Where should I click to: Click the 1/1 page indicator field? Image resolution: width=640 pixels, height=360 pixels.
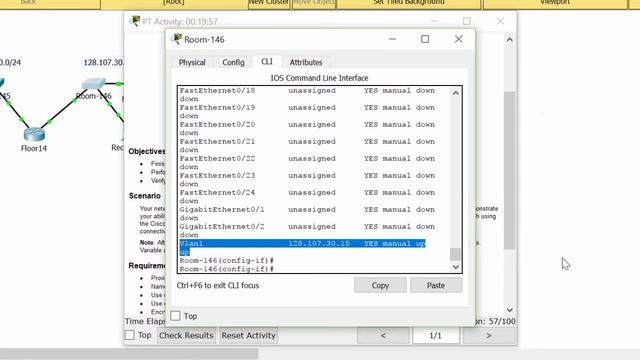436,336
